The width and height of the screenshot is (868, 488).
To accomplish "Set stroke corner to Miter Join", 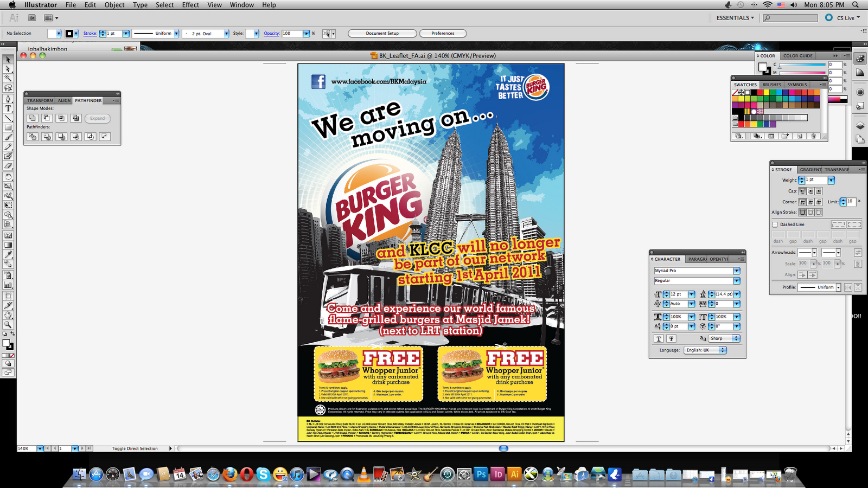I will pos(802,202).
